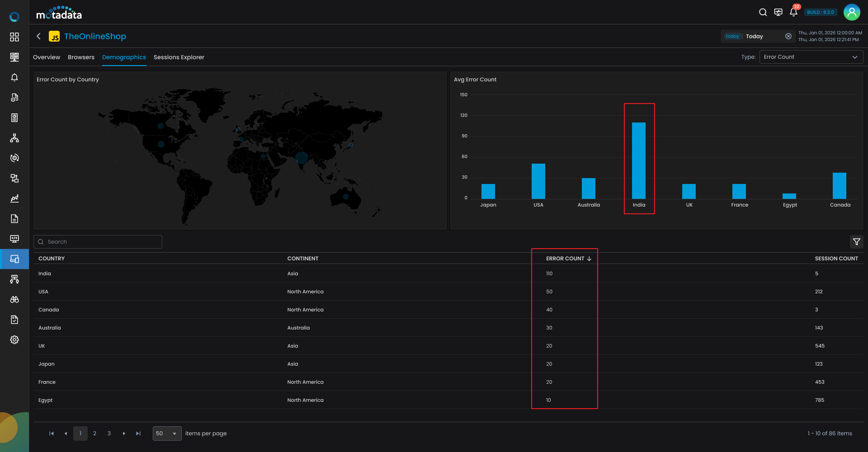
Task: Open the user profile avatar
Action: [852, 12]
